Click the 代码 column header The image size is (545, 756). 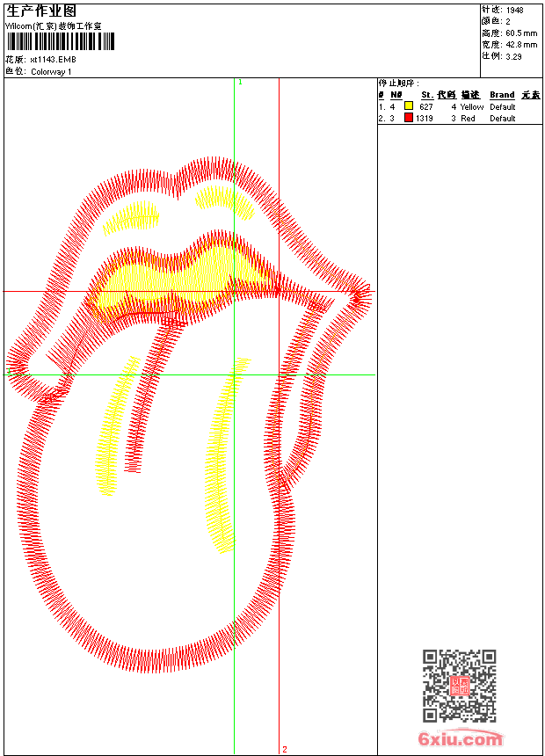(447, 95)
